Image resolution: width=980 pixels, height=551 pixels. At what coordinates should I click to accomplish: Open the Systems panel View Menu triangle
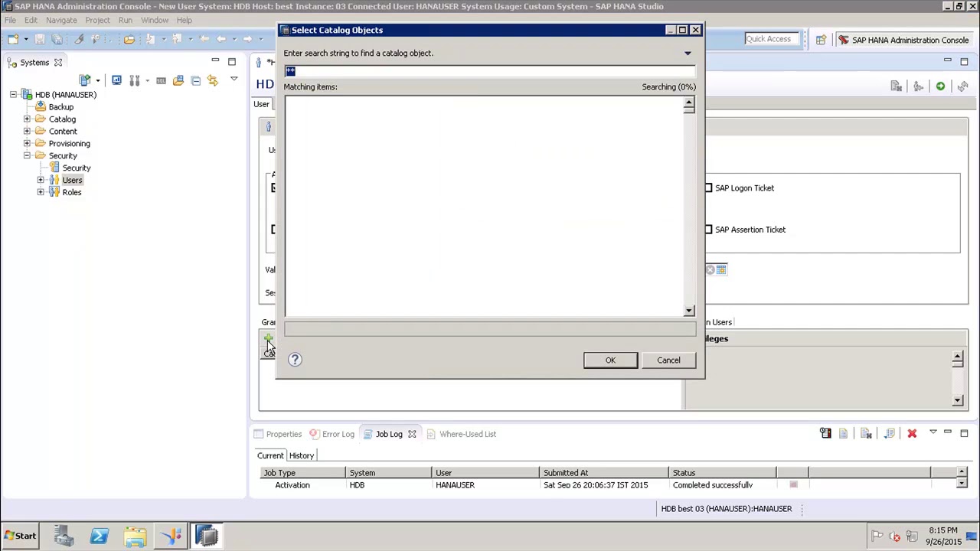pyautogui.click(x=234, y=79)
